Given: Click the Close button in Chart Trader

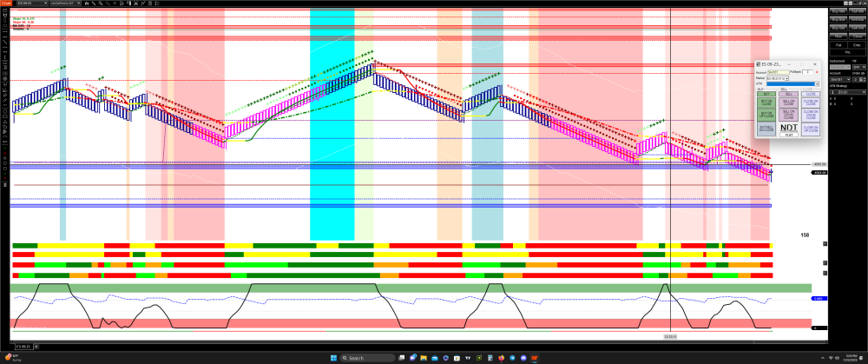Looking at the screenshot, I should tap(858, 36).
